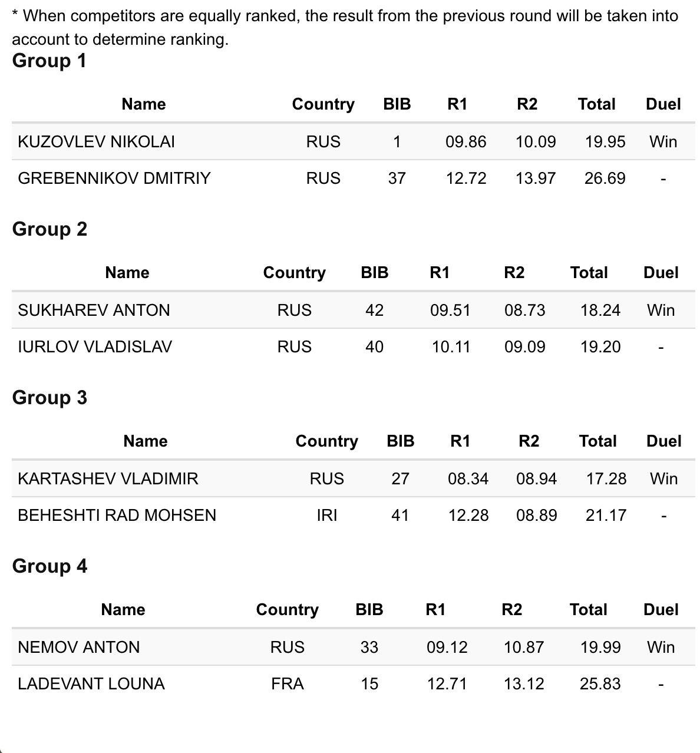Click the Group 3 heading
700x753 pixels.
49,398
